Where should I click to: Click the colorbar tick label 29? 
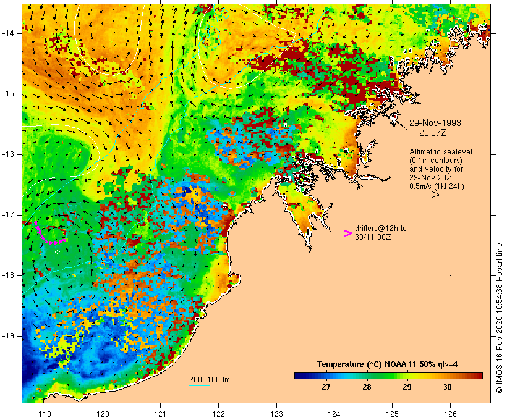pos(407,387)
